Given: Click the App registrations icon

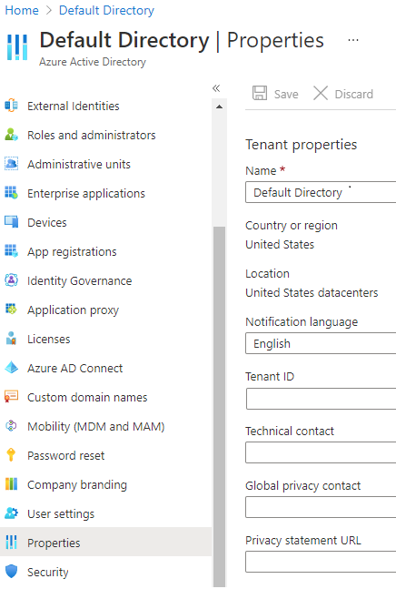Looking at the screenshot, I should (11, 251).
